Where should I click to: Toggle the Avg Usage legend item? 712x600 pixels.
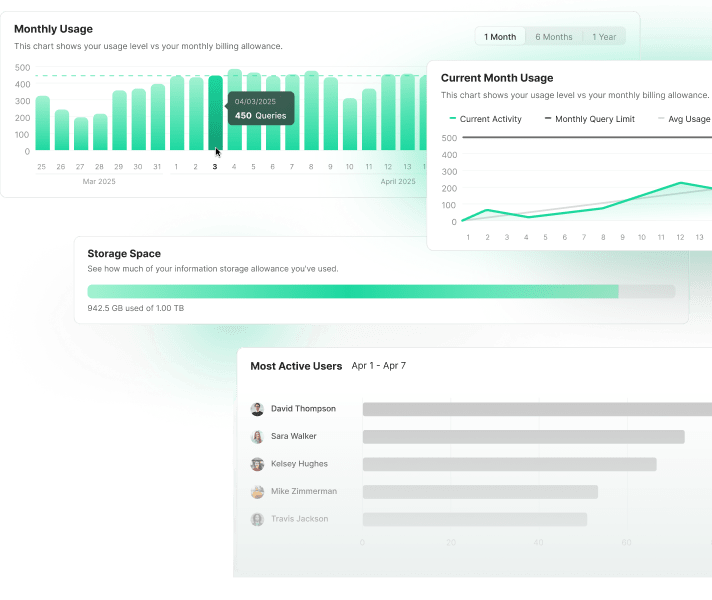click(684, 119)
